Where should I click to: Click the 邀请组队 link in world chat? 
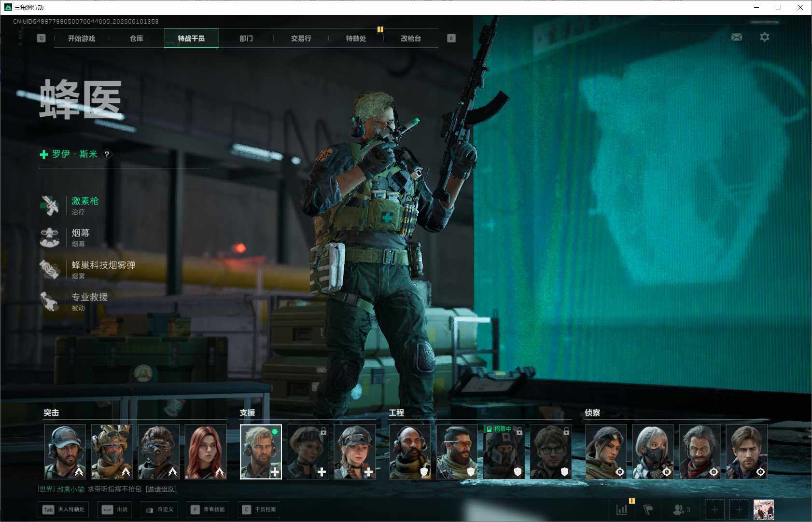pos(161,489)
